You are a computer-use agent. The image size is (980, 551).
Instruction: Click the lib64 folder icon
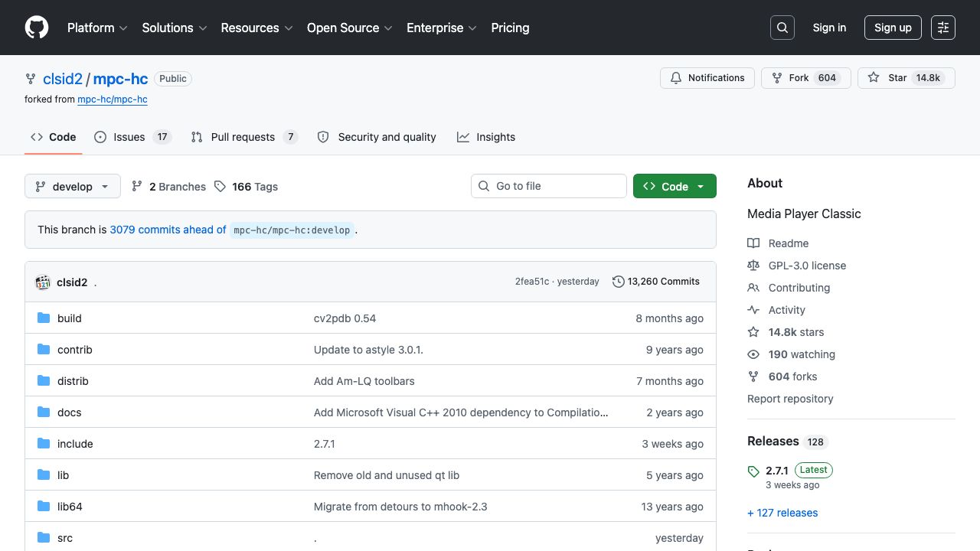[44, 507]
